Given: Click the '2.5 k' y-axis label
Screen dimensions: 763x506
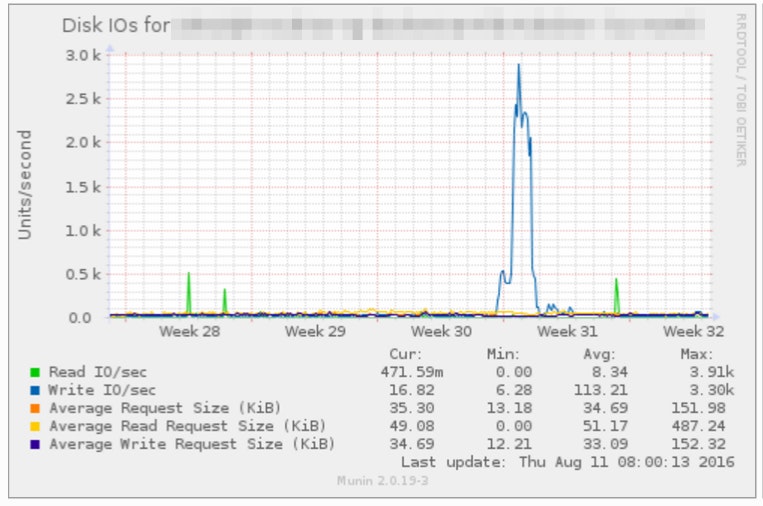Looking at the screenshot, I should tap(83, 99).
